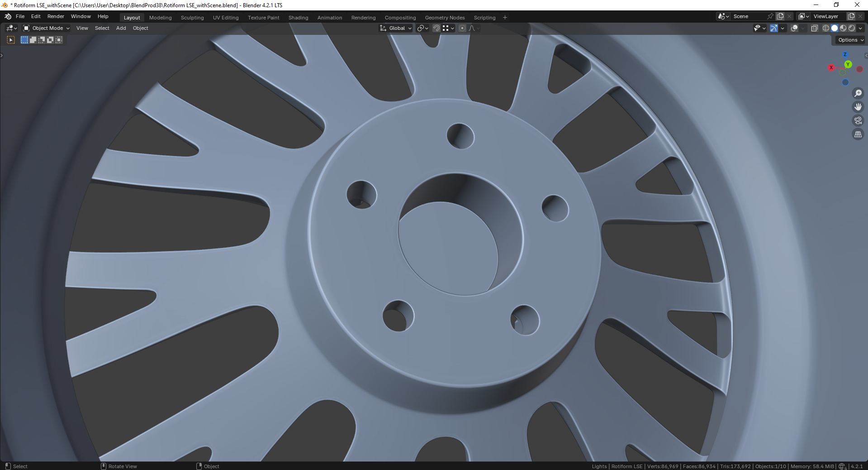The height and width of the screenshot is (470, 868).
Task: Open the gizmo options dropdown arrow
Action: tap(782, 28)
